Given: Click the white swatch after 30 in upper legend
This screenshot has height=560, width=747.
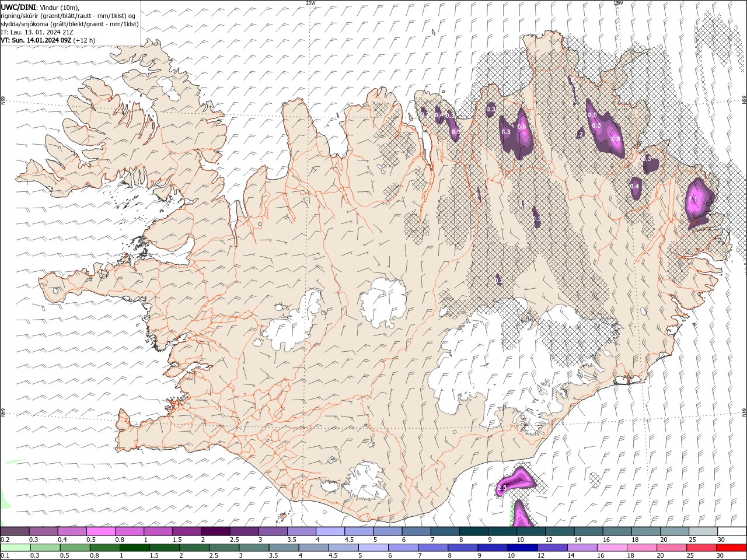Looking at the screenshot, I should [732, 531].
